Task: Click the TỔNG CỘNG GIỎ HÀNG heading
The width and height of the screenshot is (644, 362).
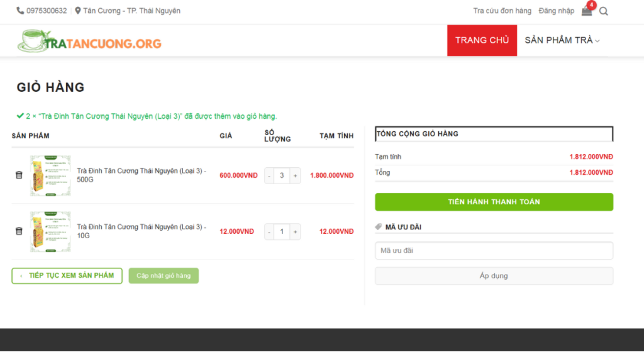Action: click(x=418, y=134)
